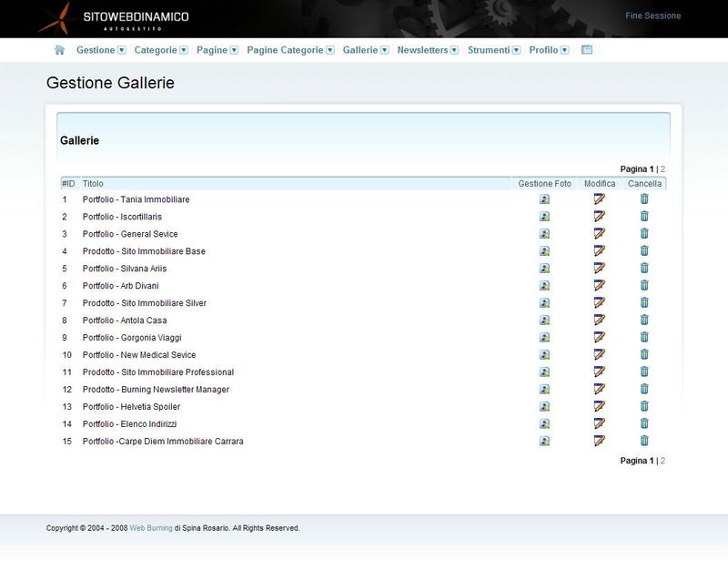Manage photos of Portfolio - Silvana Ariis
Viewport: 728px width, 570px height.
[x=544, y=269]
